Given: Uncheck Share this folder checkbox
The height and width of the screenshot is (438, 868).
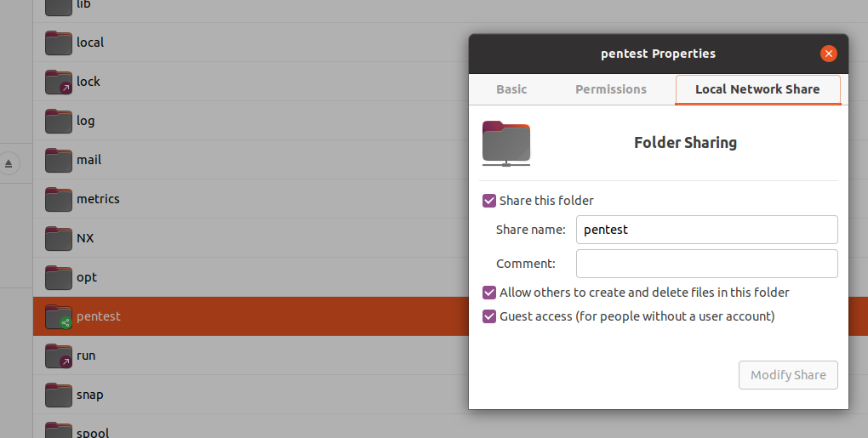Looking at the screenshot, I should 488,201.
